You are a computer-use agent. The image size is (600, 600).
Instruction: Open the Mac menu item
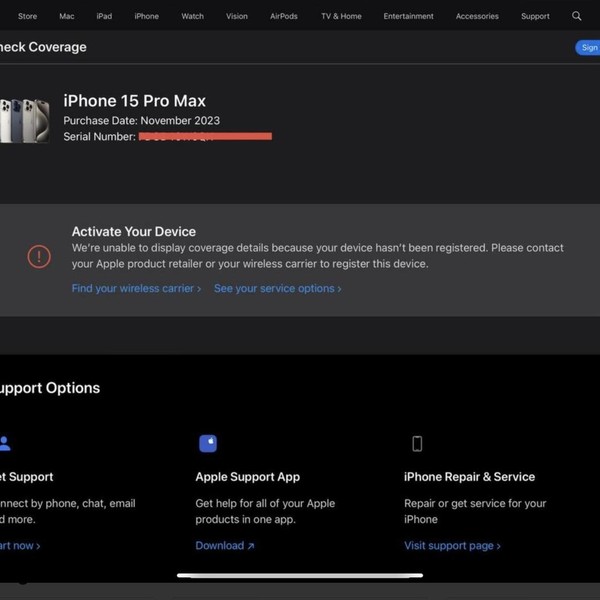[67, 16]
